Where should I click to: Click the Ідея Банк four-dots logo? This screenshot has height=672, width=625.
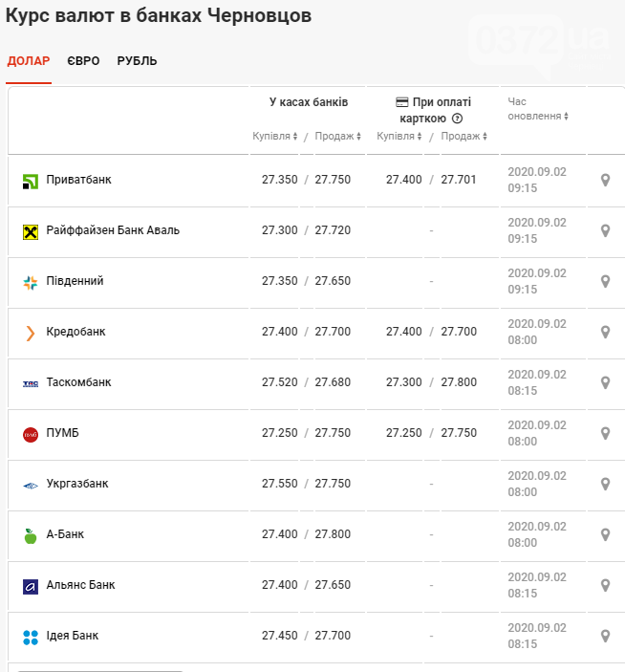tap(31, 638)
